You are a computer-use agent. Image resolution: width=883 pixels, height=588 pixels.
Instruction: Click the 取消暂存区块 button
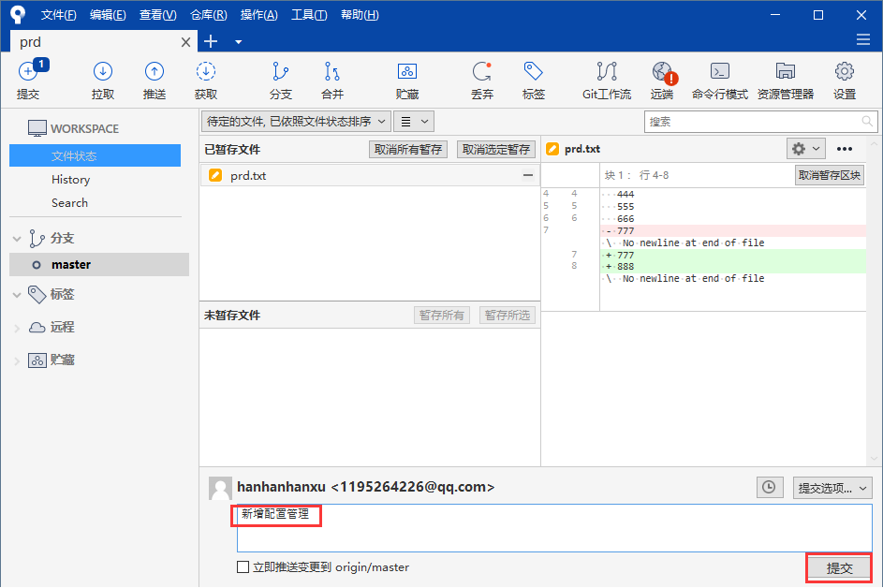click(x=829, y=175)
